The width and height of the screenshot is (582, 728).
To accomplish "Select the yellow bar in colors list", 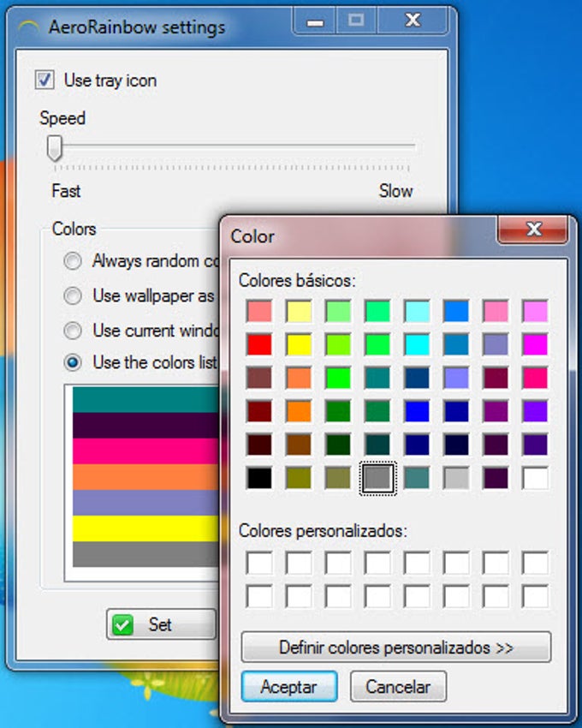I will point(145,528).
